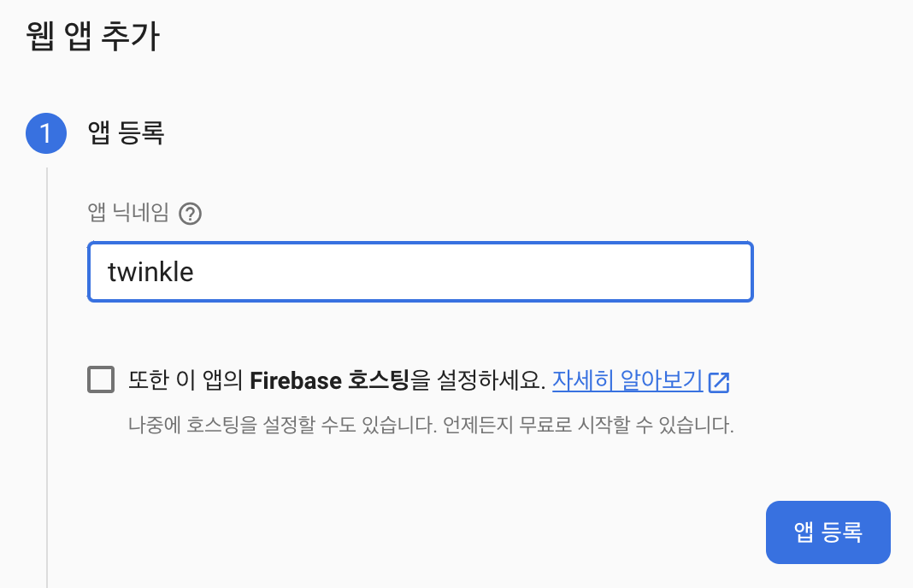
Task: Open the 자세히 알아보기 link
Action: tap(627, 380)
